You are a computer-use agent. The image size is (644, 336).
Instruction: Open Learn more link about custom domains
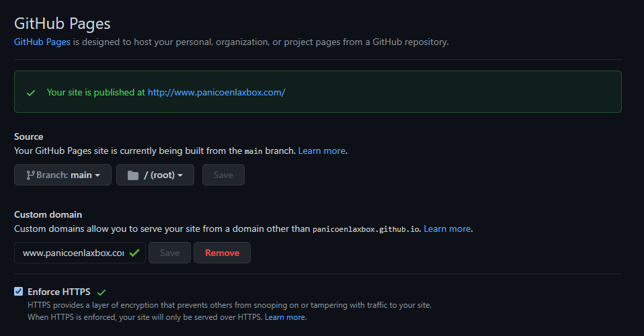(447, 228)
